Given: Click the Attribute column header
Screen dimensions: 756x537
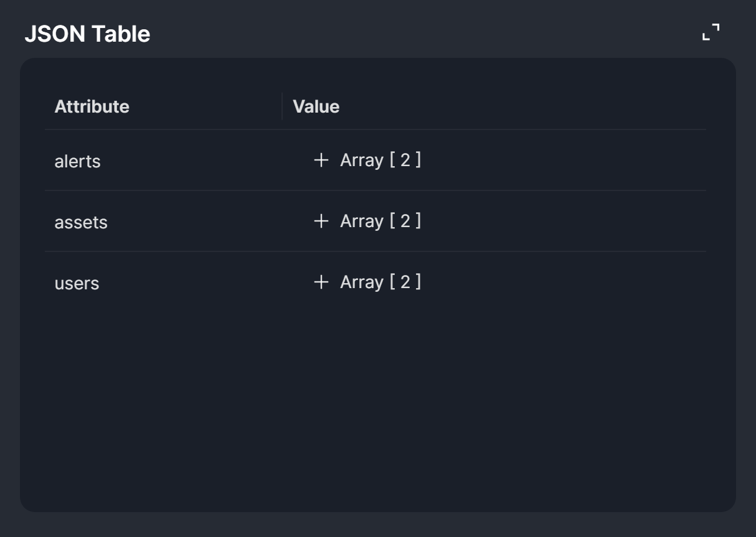Looking at the screenshot, I should [x=92, y=106].
